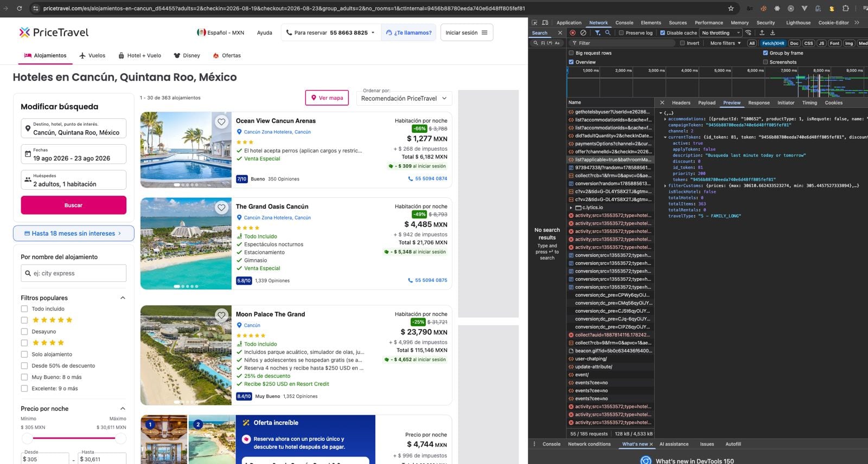Enable the Desayuno filter checkbox
Image resolution: width=868 pixels, height=464 pixels.
point(24,332)
